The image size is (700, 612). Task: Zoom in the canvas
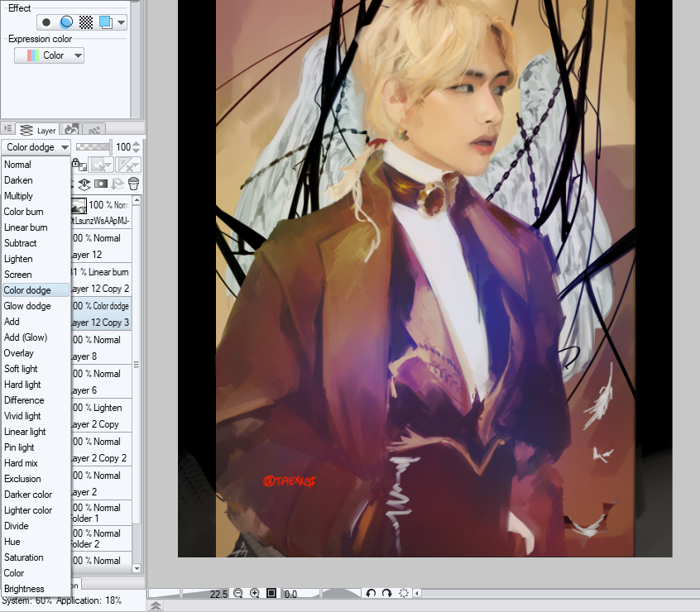[255, 593]
